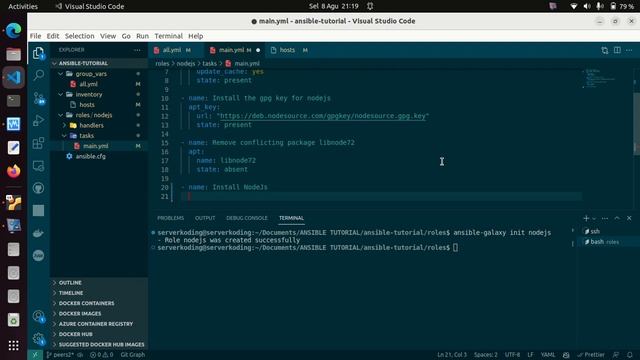Open the launch profile dropdown next to plus
Screen dimensions: 640x360
[594, 218]
